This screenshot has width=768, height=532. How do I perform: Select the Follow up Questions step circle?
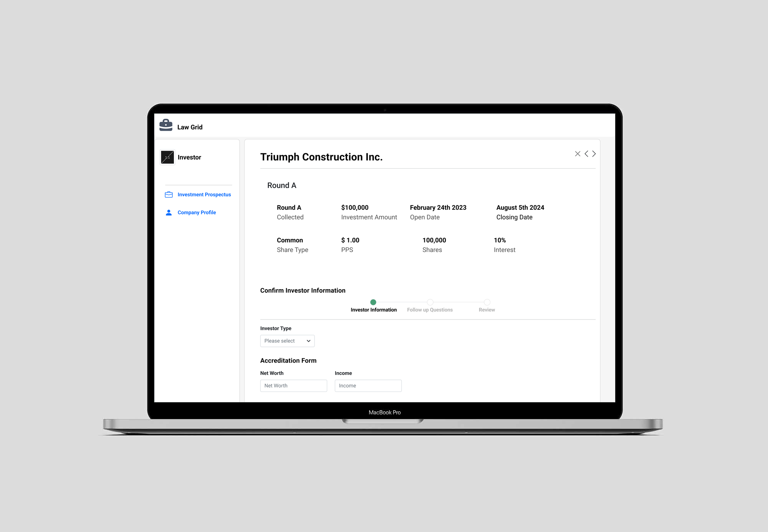click(x=430, y=302)
